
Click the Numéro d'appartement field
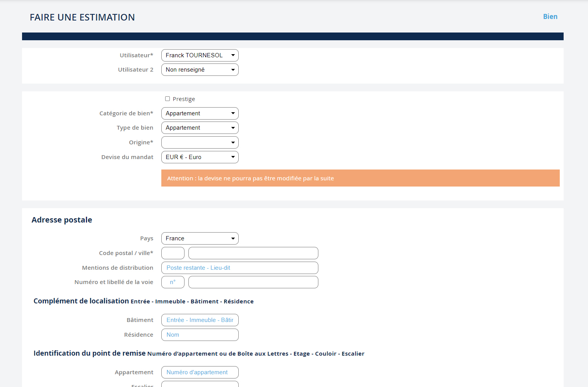coord(200,372)
